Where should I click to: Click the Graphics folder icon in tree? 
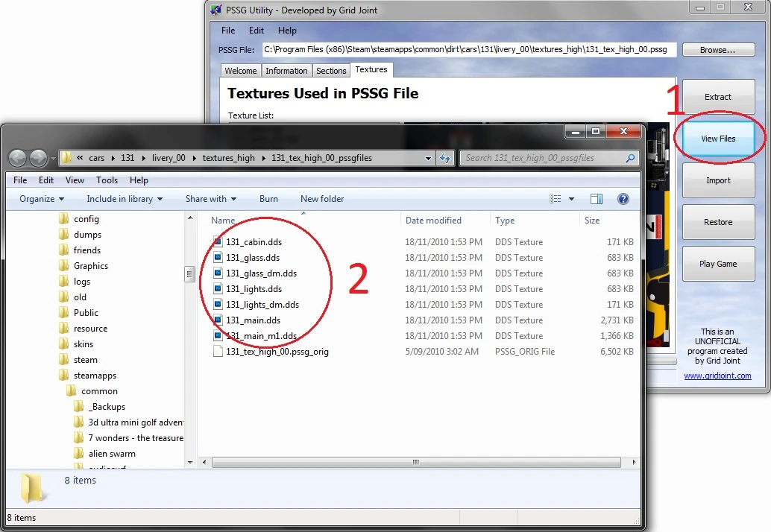64,266
